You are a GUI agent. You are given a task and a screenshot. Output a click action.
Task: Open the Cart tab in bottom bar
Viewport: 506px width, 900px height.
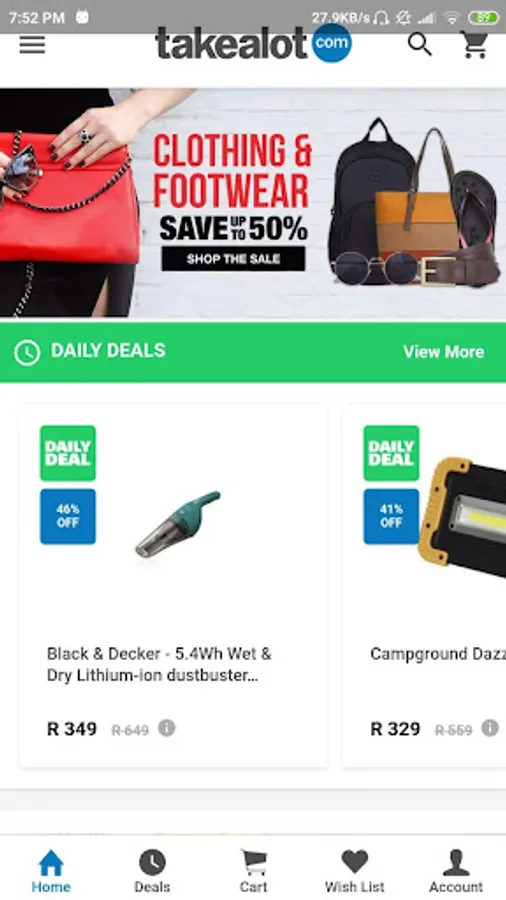pyautogui.click(x=254, y=871)
